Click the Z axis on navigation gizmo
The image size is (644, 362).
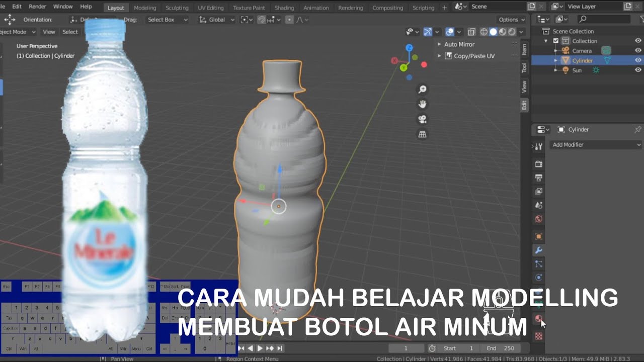[x=409, y=48]
